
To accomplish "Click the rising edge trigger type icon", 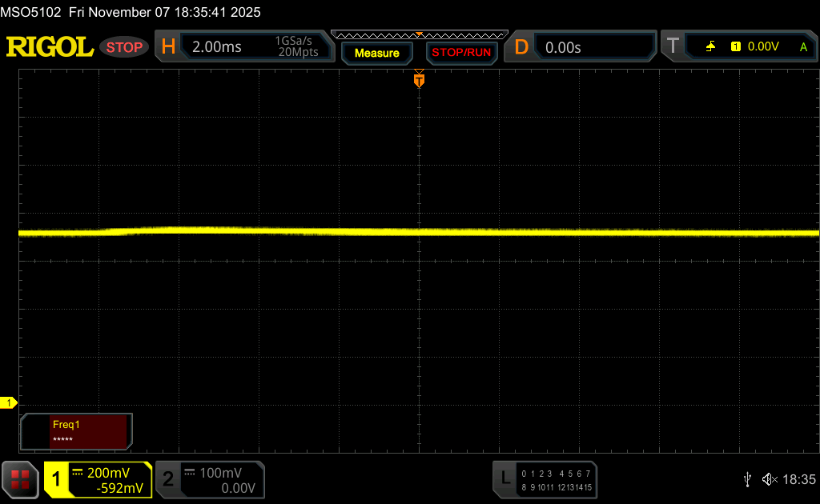I will click(x=710, y=47).
